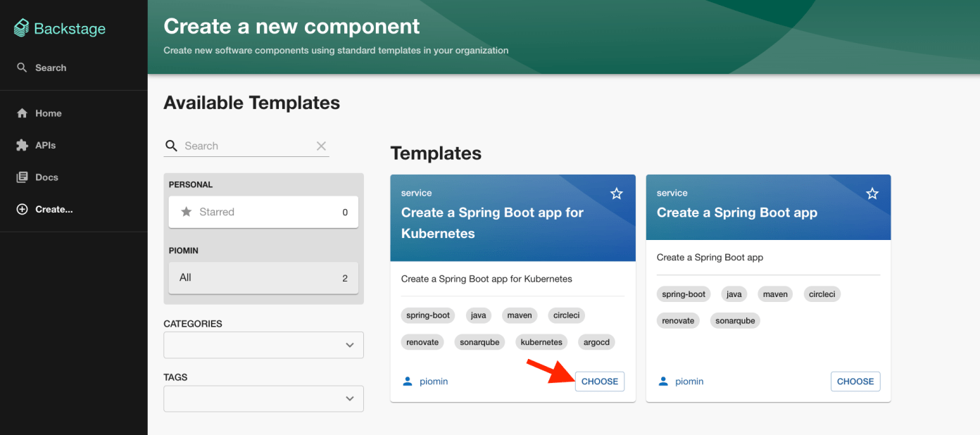
Task: Open Search in the sidebar
Action: (x=74, y=68)
